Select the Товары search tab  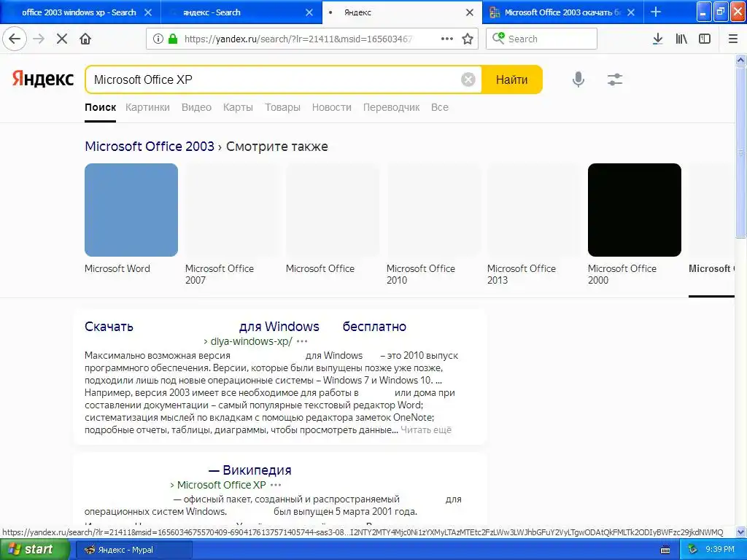(282, 107)
